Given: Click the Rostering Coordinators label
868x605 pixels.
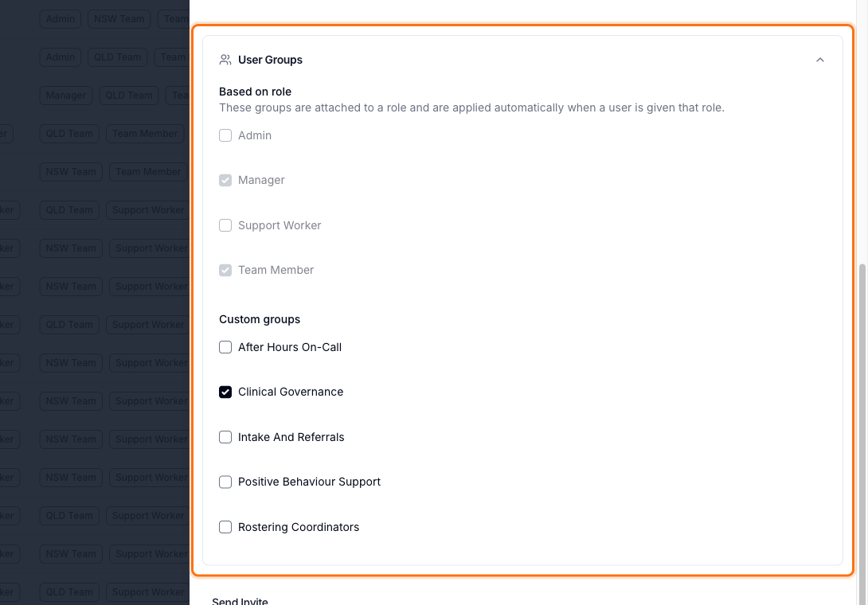Looking at the screenshot, I should [299, 527].
